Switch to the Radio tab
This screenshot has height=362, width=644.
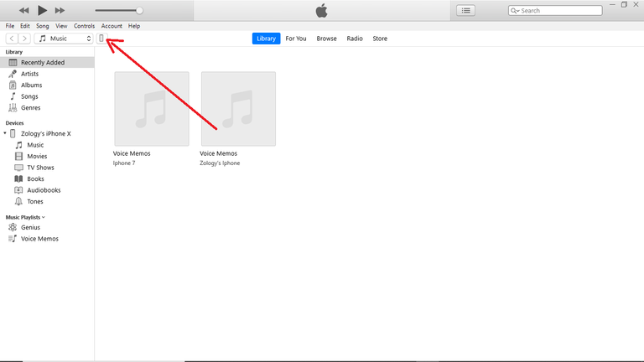(x=355, y=39)
